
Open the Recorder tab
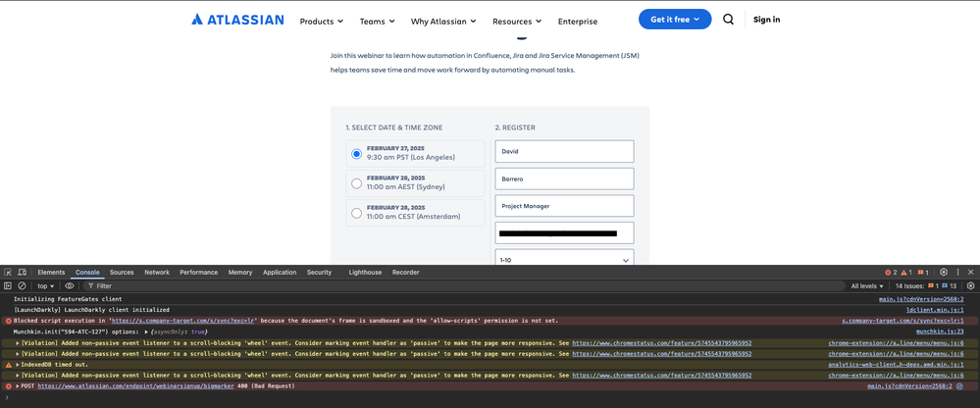coord(405,273)
